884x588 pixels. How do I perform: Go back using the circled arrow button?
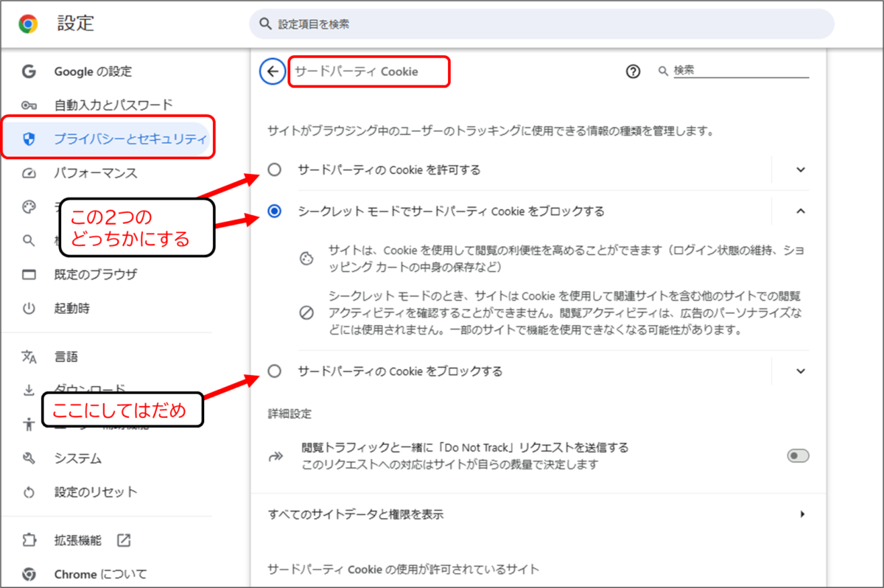tap(273, 71)
